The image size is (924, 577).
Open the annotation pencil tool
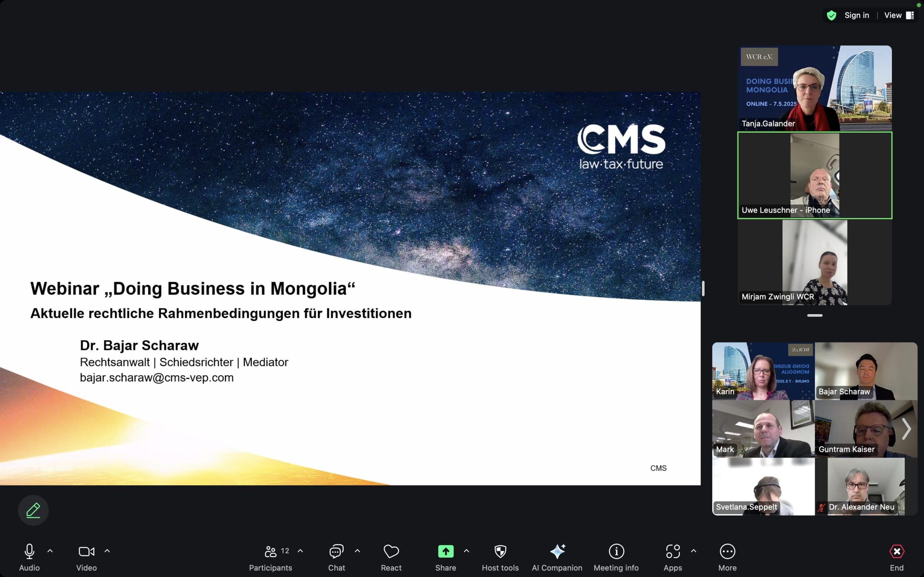point(33,510)
